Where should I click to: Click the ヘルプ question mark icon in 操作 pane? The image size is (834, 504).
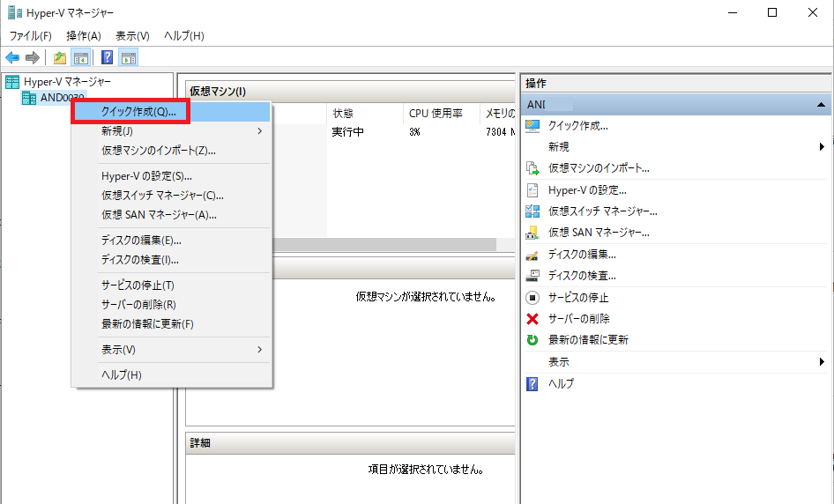pos(532,384)
